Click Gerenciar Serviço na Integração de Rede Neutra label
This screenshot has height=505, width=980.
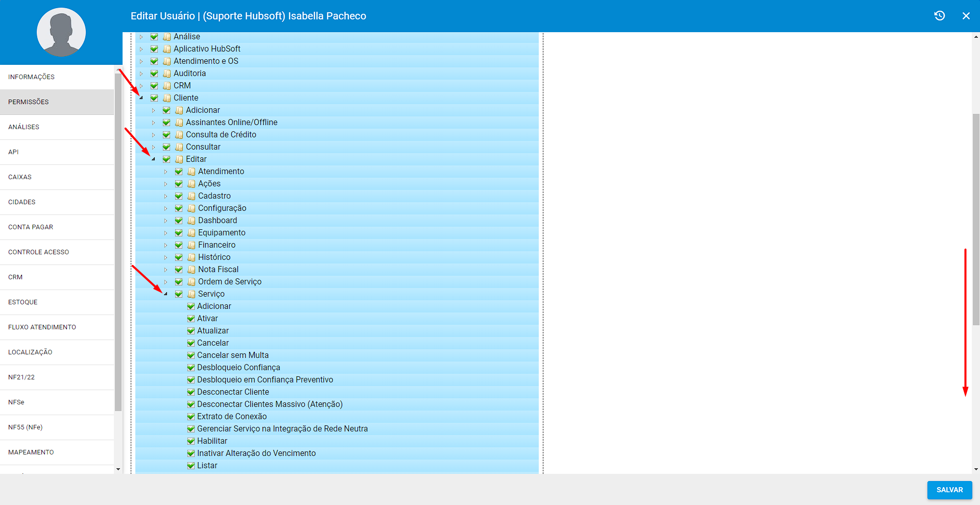point(282,429)
